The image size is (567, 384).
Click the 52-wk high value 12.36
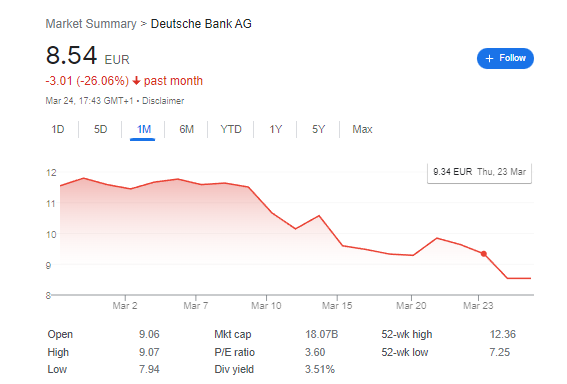coord(503,334)
